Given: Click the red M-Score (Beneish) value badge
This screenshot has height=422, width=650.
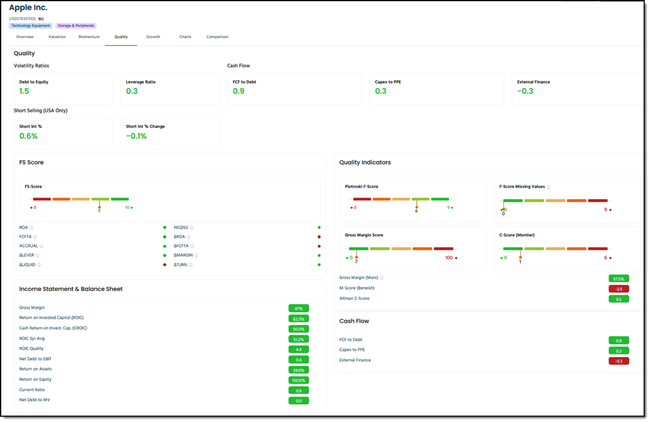Looking at the screenshot, I should point(618,289).
